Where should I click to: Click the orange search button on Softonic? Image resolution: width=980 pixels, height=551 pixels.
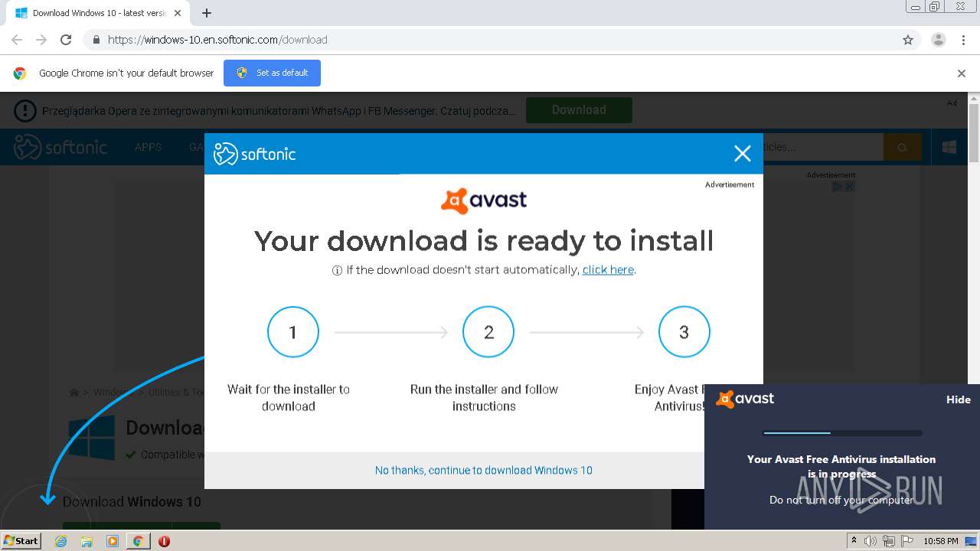tap(902, 147)
